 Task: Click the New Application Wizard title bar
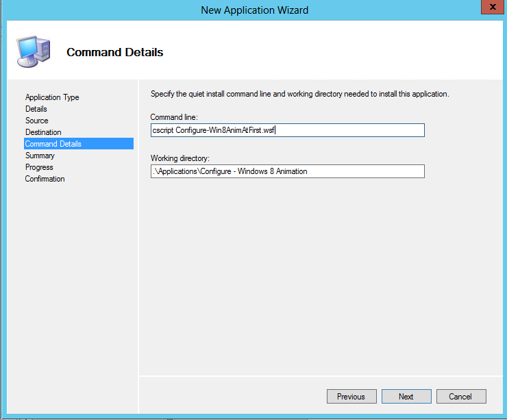(254, 10)
